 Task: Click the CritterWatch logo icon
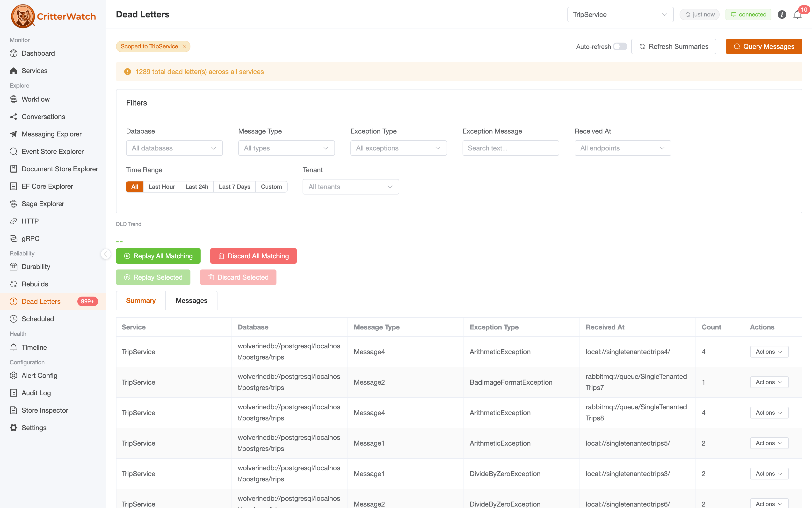pyautogui.click(x=22, y=16)
